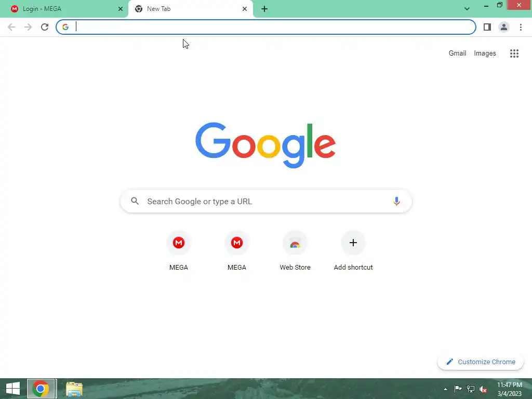Viewport: 532px width, 399px height.
Task: Start voice search with the microphone
Action: [396, 201]
